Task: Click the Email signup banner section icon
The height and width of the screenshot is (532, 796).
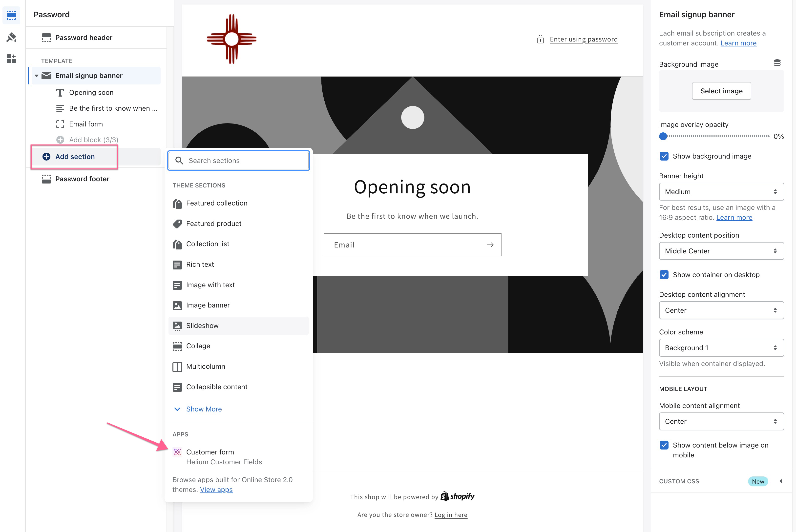Action: coord(47,75)
